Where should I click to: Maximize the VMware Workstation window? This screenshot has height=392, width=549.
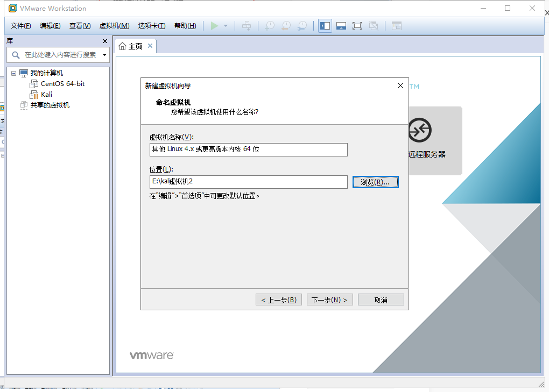[x=508, y=8]
